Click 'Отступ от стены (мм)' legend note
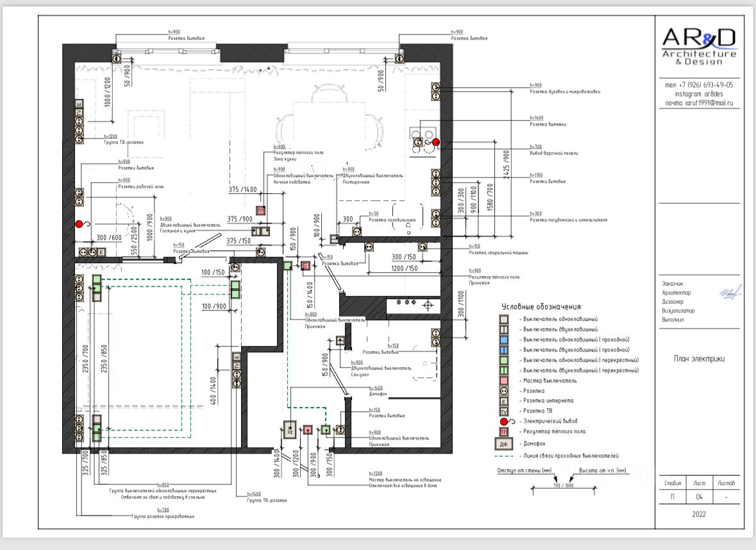The image size is (756, 550). [x=525, y=470]
